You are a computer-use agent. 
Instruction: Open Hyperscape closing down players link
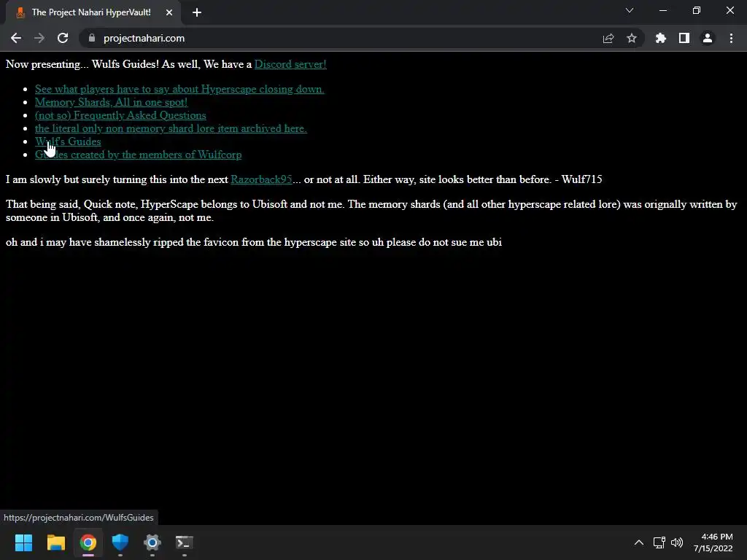click(179, 89)
